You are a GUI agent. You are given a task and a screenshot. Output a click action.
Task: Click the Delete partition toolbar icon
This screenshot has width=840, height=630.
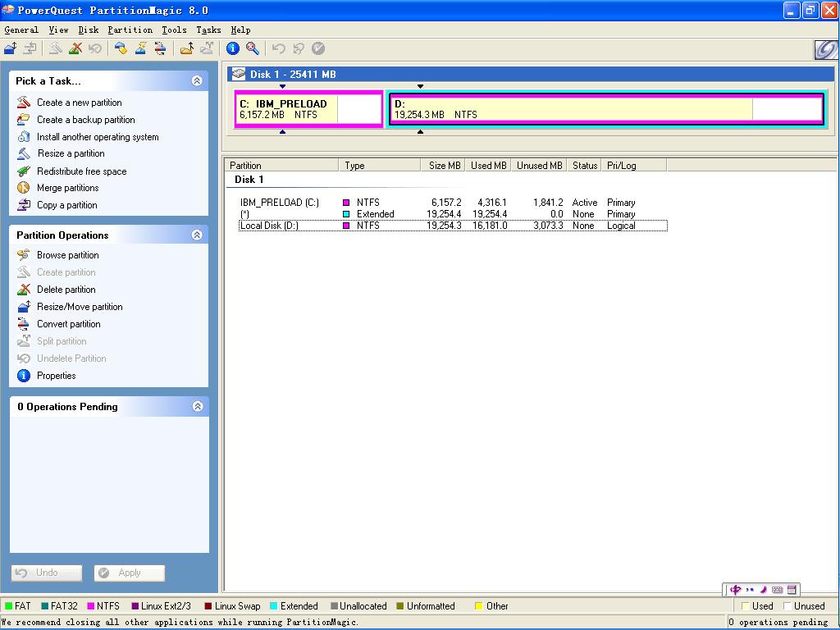(75, 48)
